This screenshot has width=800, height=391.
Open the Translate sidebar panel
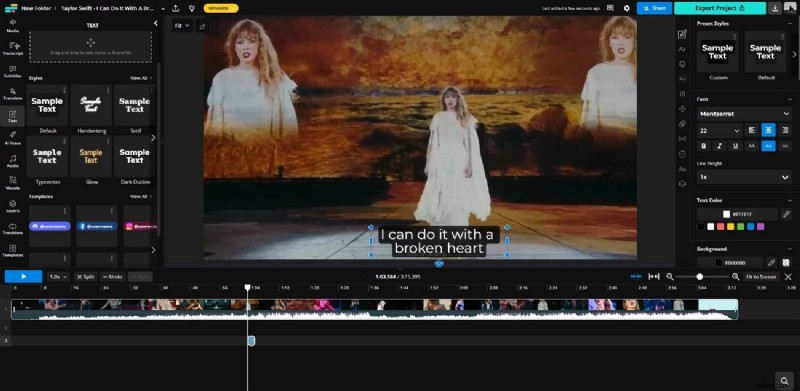pyautogui.click(x=13, y=94)
